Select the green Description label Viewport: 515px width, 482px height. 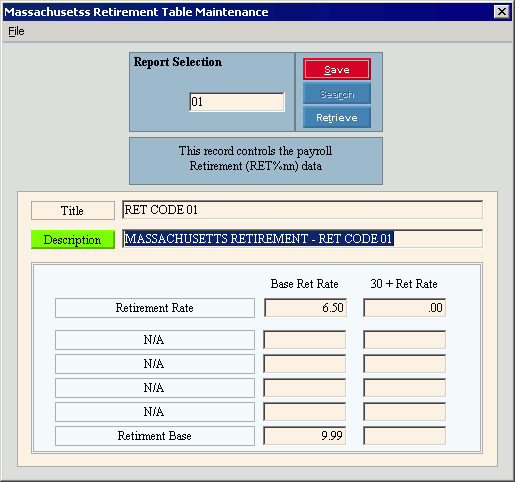click(x=73, y=240)
